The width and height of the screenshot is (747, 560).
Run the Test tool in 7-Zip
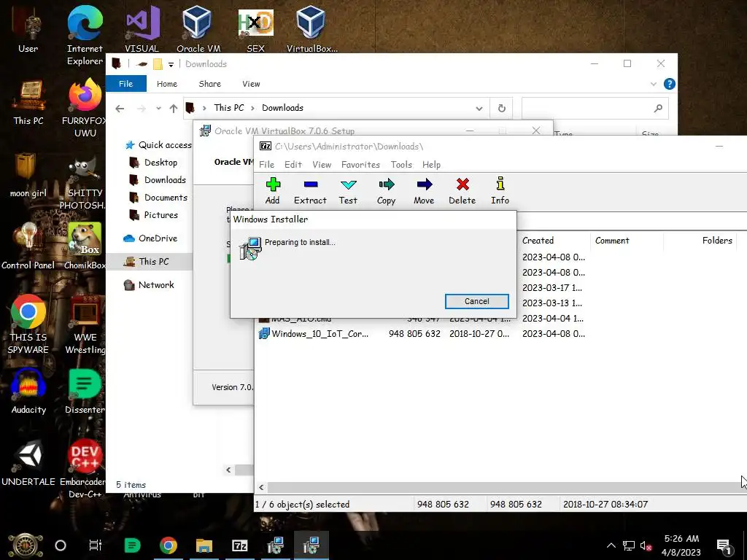point(348,191)
